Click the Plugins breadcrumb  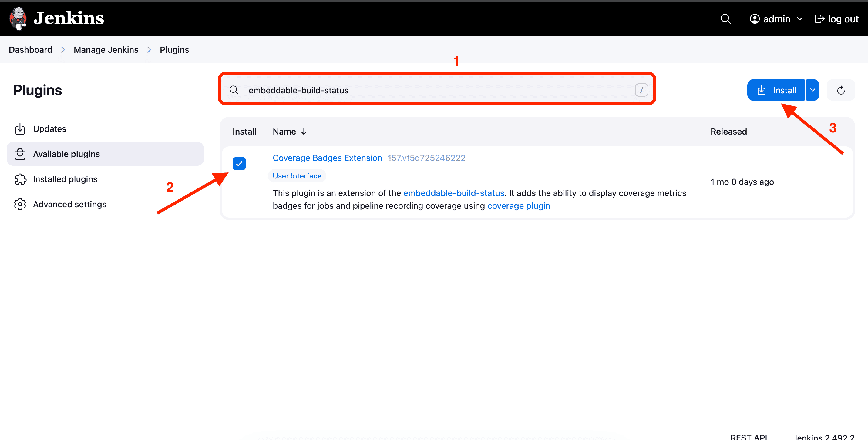pyautogui.click(x=174, y=50)
